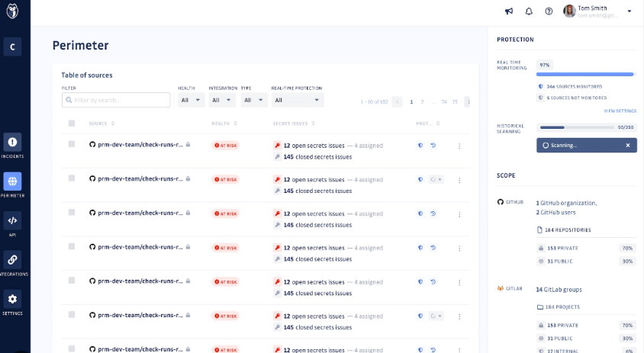Image resolution: width=644 pixels, height=353 pixels.
Task: Check the second source row checkbox
Action: click(x=72, y=178)
